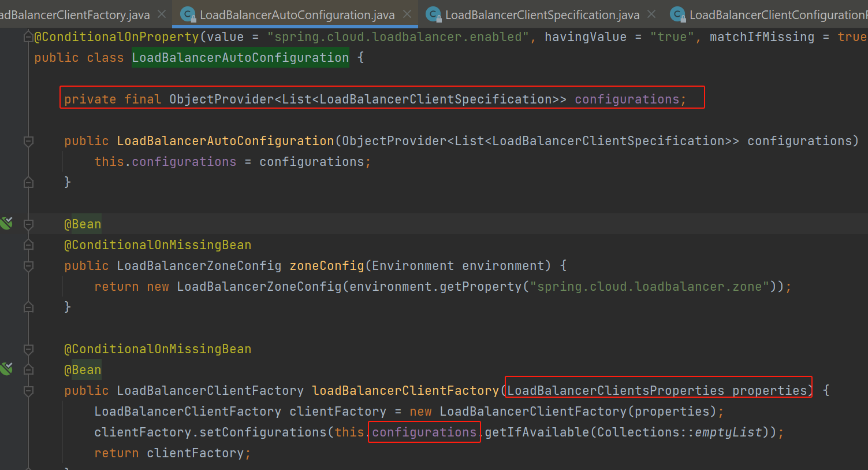The height and width of the screenshot is (470, 868).
Task: Click LoadBalancerZoneConfig return type of zoneConfig
Action: click(x=199, y=266)
